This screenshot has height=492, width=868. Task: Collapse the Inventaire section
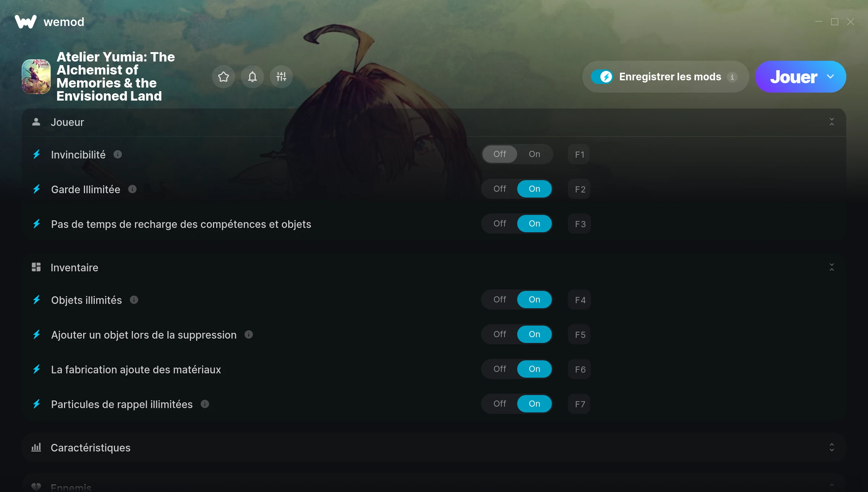point(832,267)
